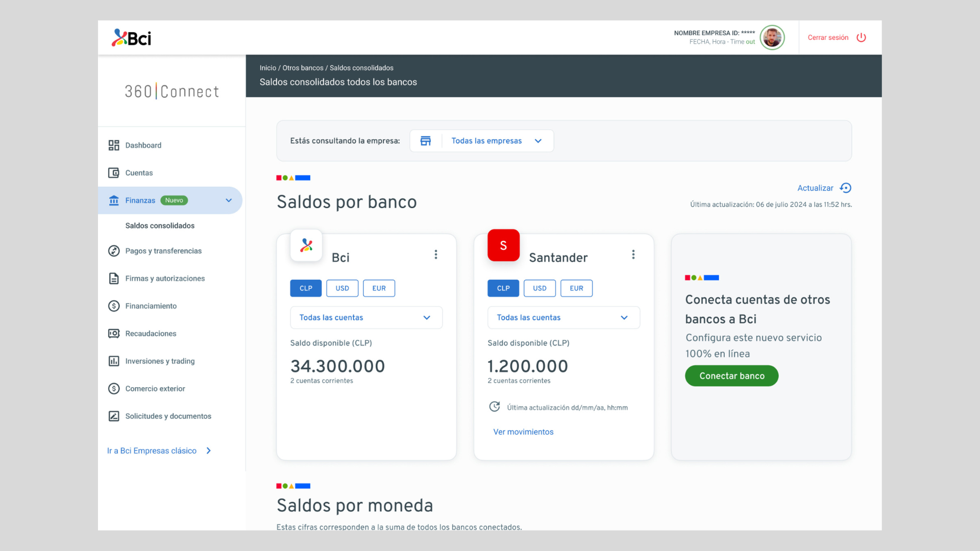
Task: Select EUR currency on Santander card
Action: pos(576,288)
